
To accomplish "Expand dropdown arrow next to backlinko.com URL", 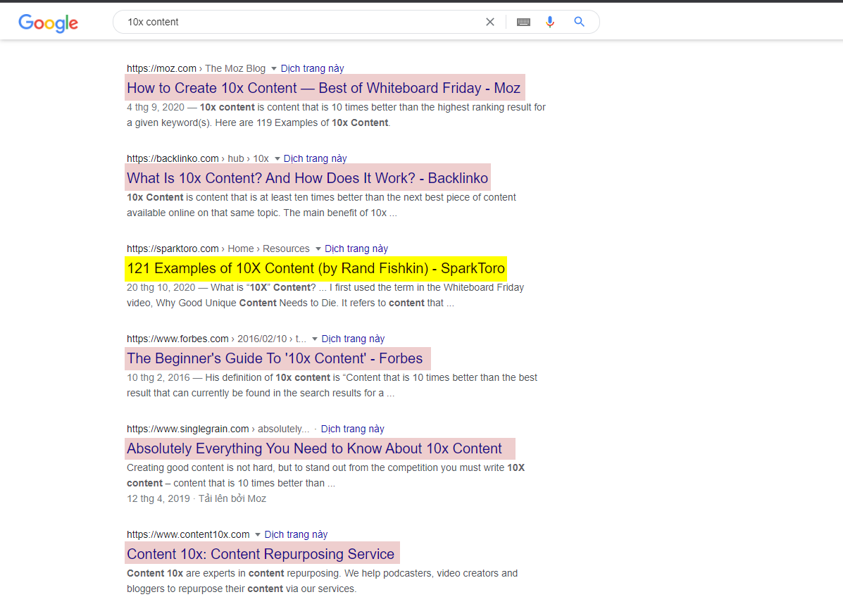I will pos(277,158).
